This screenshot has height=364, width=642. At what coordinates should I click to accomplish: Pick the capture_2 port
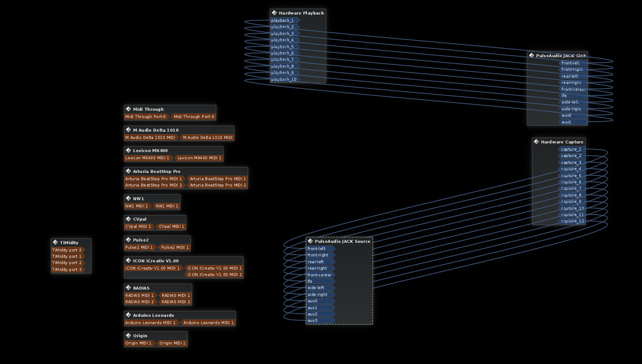click(572, 156)
